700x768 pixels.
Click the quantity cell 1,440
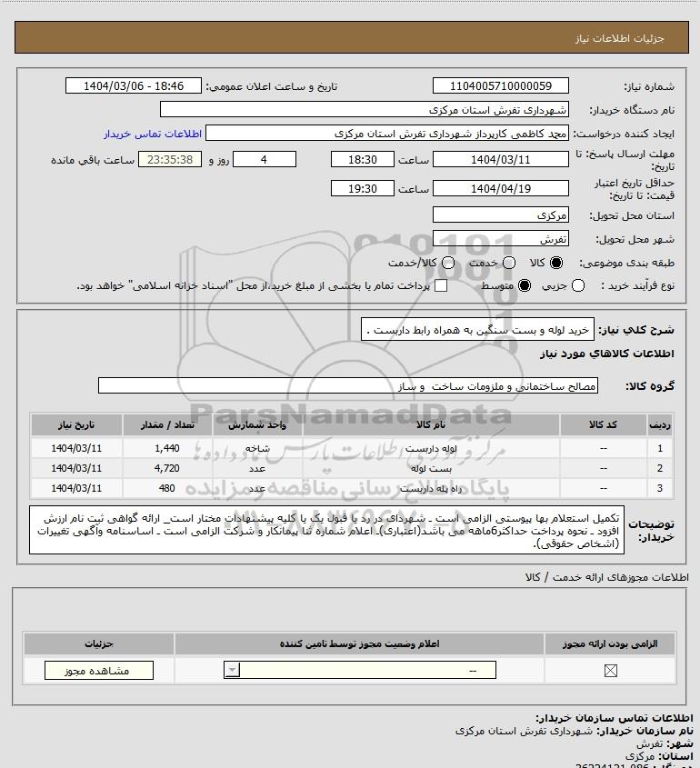(x=167, y=448)
